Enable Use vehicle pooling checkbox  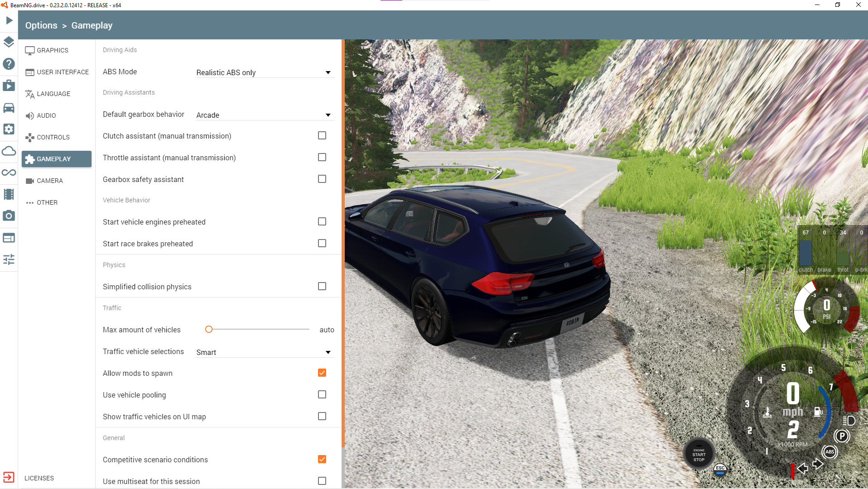click(x=322, y=394)
